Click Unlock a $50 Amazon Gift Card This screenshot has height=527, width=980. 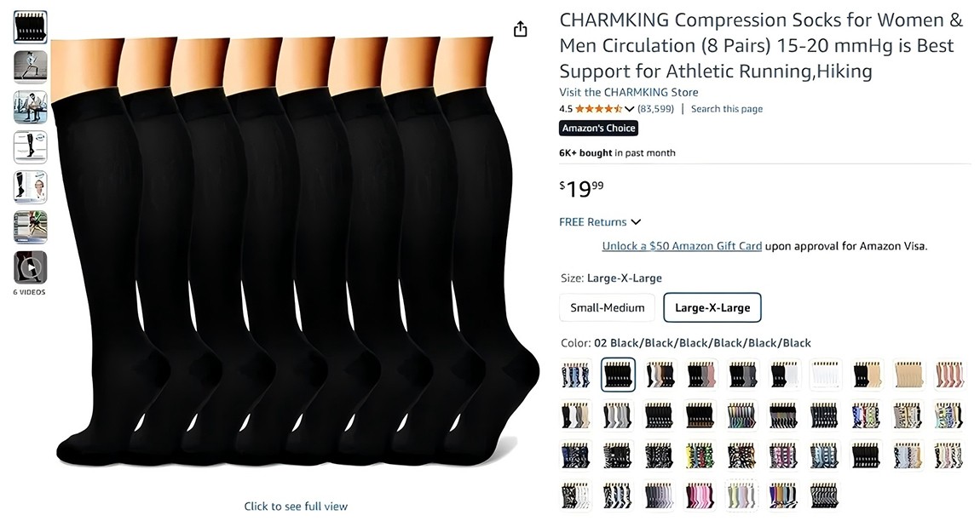pyautogui.click(x=682, y=246)
